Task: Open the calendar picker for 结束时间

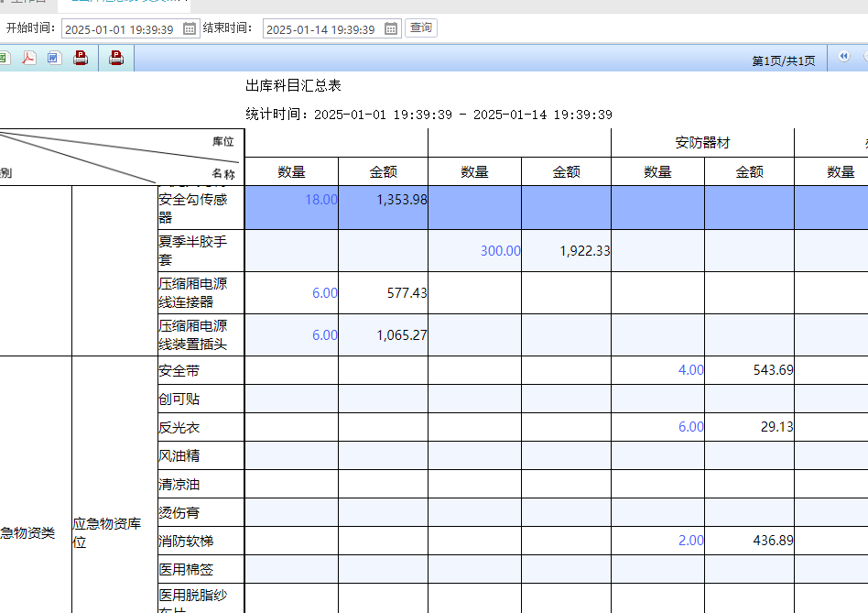Action: coord(391,29)
